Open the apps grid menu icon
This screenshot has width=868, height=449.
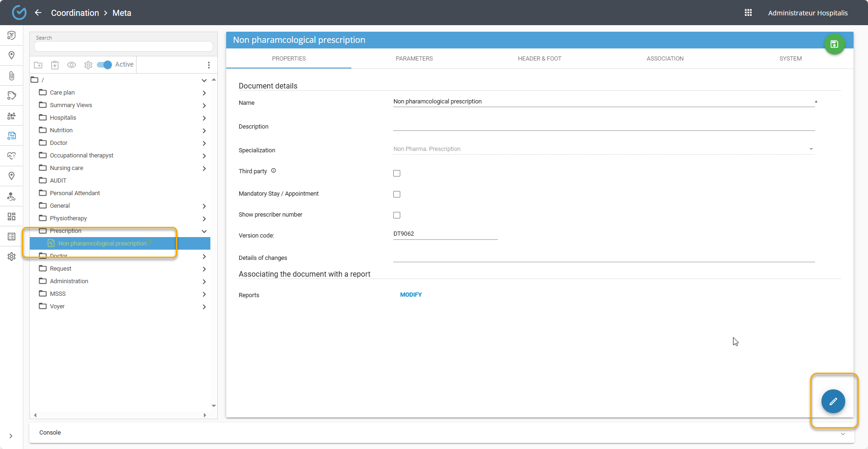(x=748, y=13)
